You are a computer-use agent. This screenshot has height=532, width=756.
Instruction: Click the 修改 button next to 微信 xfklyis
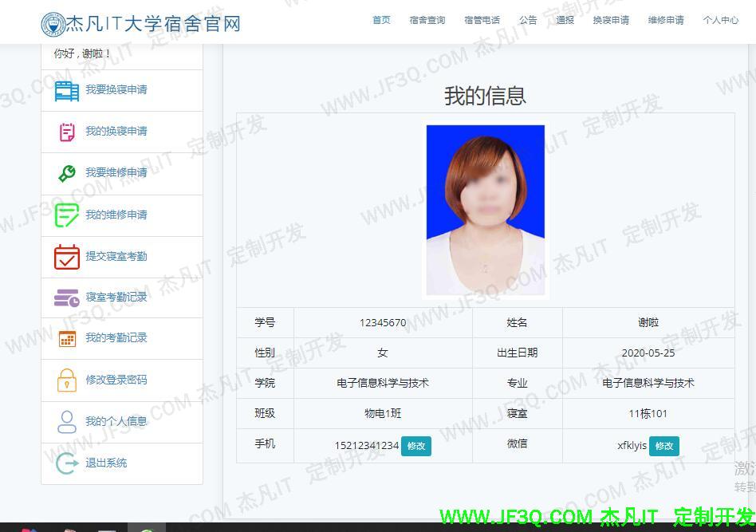[x=664, y=447]
